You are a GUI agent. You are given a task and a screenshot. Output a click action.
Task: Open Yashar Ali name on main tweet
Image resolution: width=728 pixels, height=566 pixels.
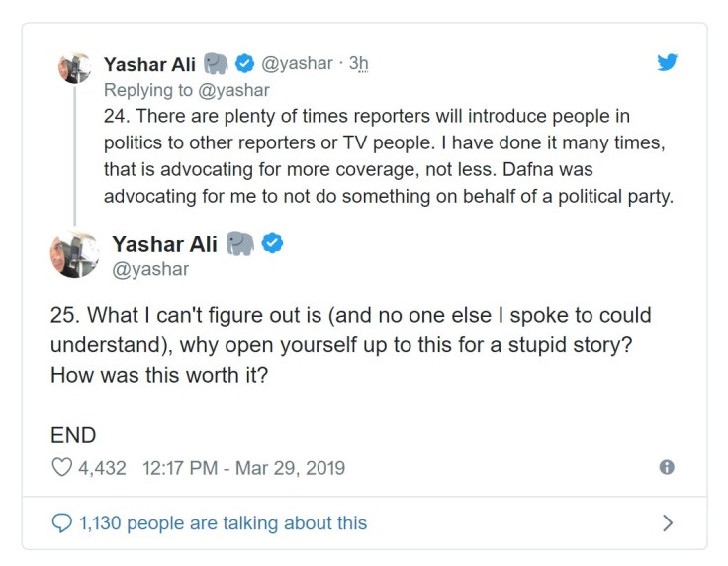click(164, 243)
